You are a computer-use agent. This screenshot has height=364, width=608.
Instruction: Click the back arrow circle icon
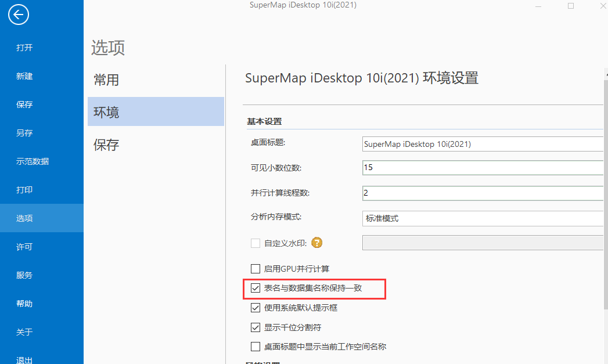pyautogui.click(x=18, y=15)
